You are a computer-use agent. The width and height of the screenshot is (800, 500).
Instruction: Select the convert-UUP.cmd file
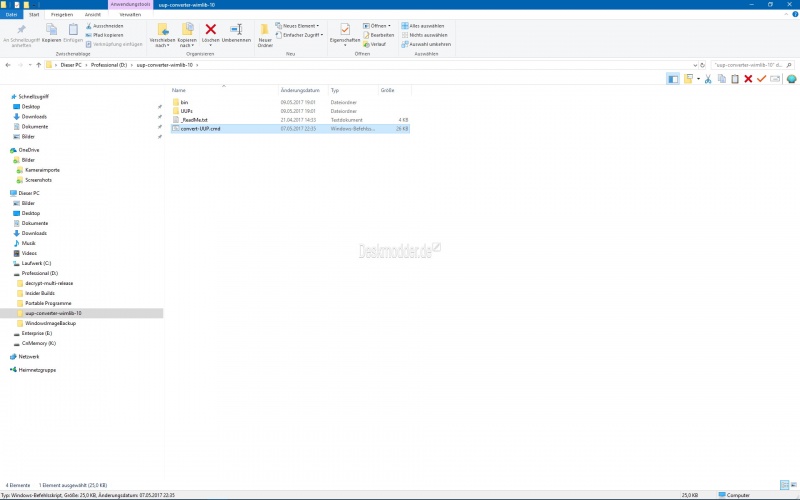coord(290,129)
